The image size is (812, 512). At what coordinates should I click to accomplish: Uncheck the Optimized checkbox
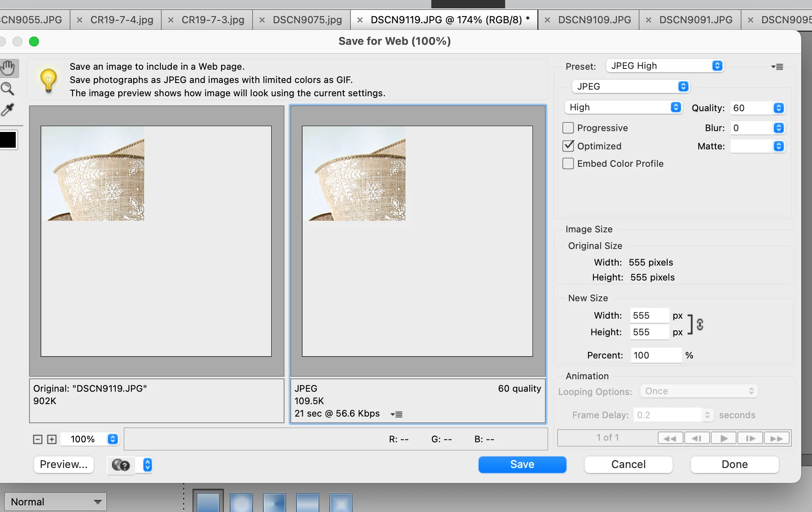568,146
